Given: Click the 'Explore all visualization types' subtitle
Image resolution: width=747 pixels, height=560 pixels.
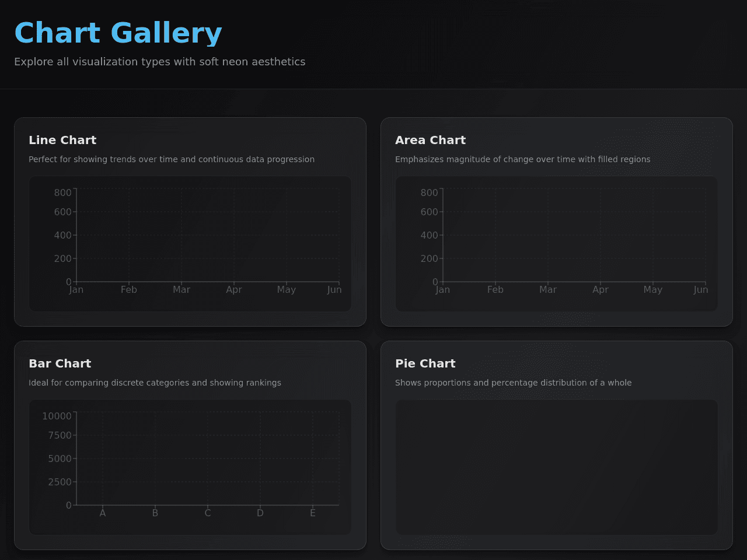Looking at the screenshot, I should coord(159,62).
